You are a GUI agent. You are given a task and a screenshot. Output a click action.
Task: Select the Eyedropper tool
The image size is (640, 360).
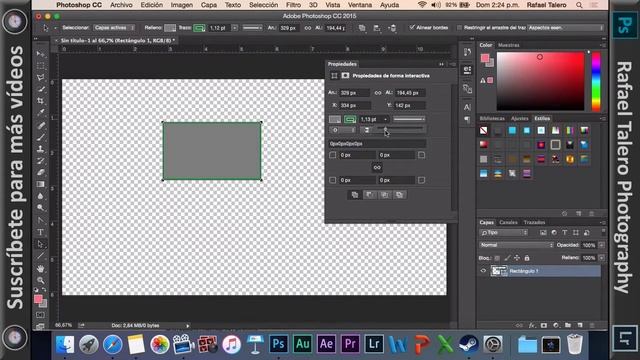tap(40, 113)
